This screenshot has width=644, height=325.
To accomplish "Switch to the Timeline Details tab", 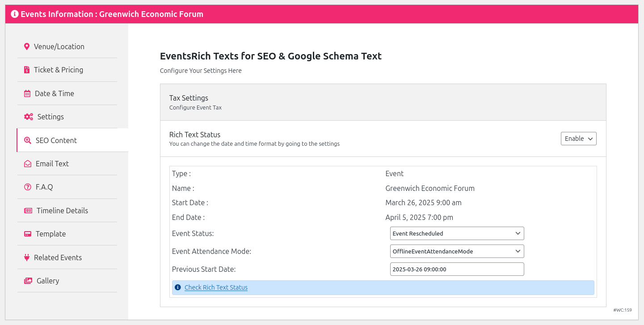I will click(x=67, y=211).
